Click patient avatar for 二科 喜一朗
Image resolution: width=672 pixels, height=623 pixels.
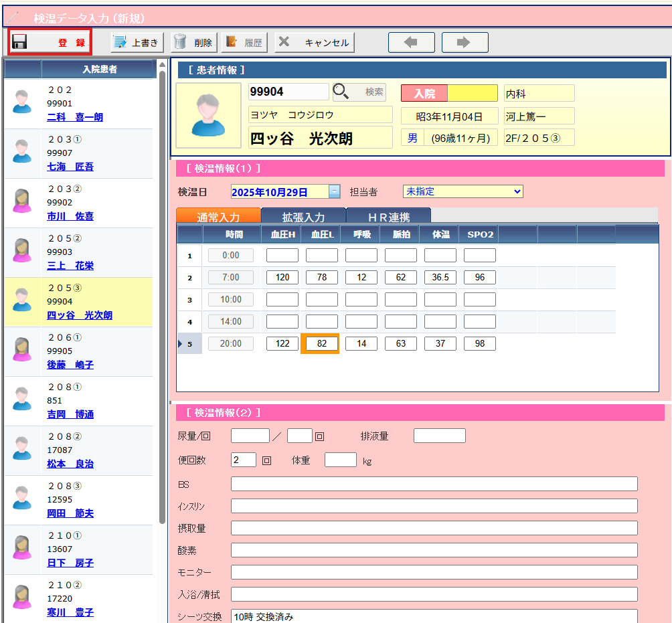22,103
